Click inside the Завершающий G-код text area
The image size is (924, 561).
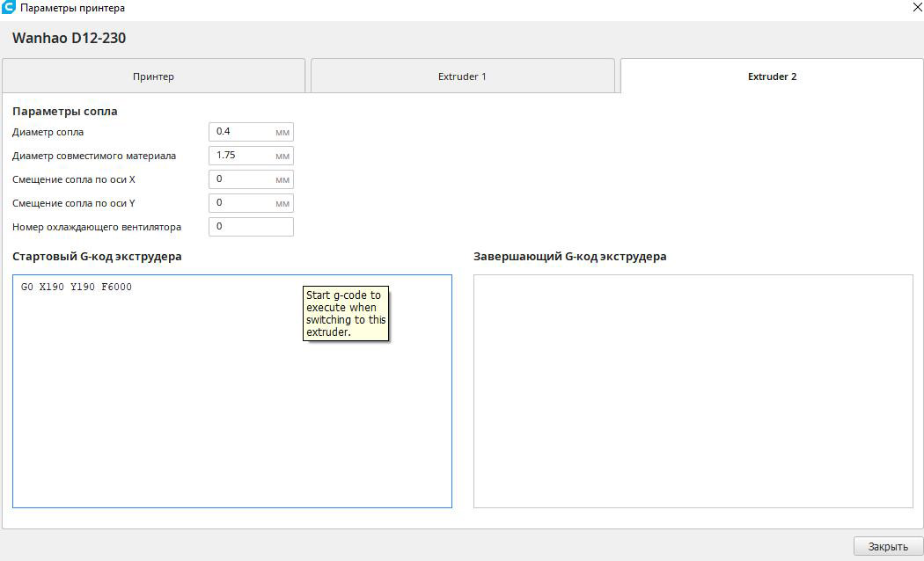coord(693,391)
